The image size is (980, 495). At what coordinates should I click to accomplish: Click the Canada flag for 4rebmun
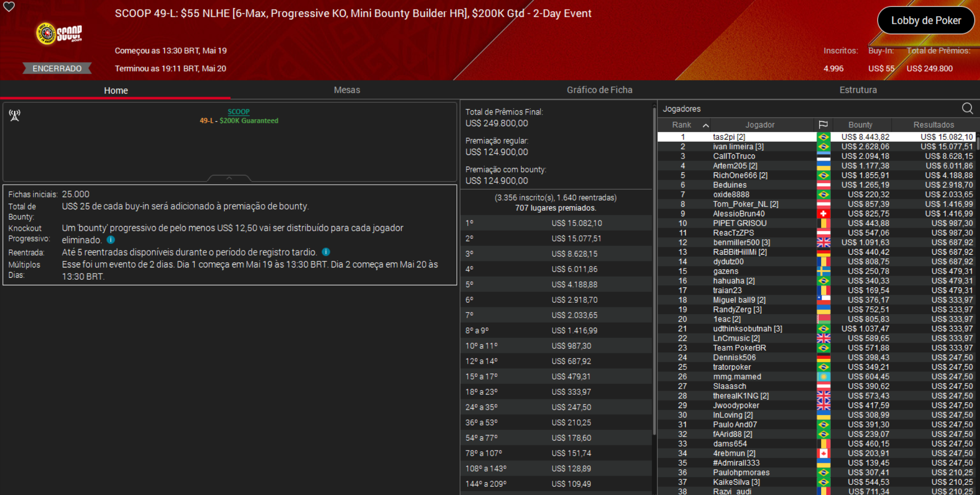point(823,454)
